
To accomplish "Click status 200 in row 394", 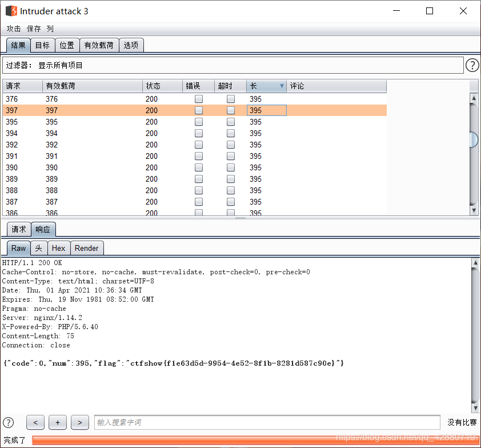I will pos(151,133).
